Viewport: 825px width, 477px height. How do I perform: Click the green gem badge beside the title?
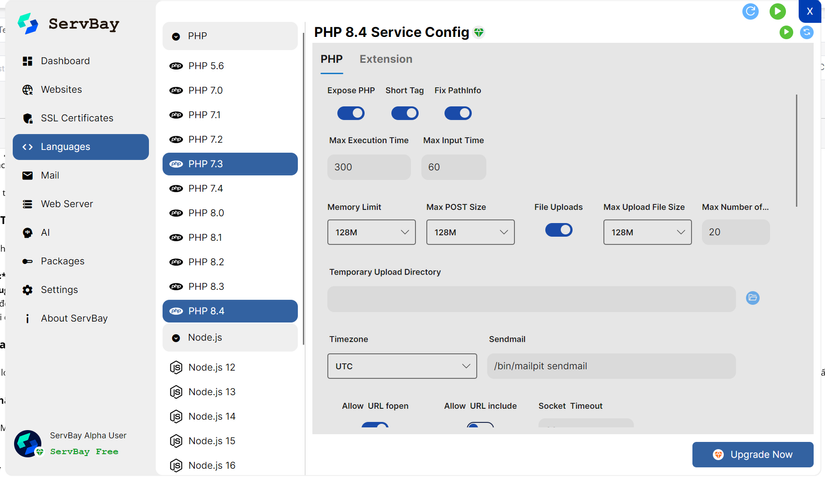[478, 33]
